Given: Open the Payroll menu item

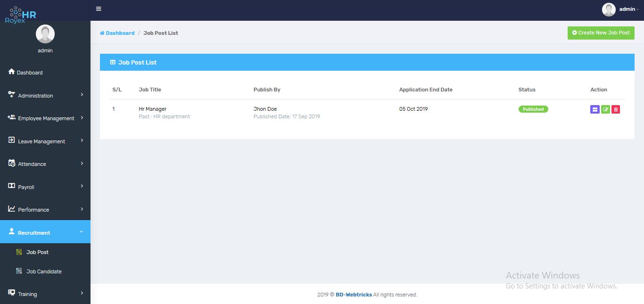Looking at the screenshot, I should coord(26,187).
